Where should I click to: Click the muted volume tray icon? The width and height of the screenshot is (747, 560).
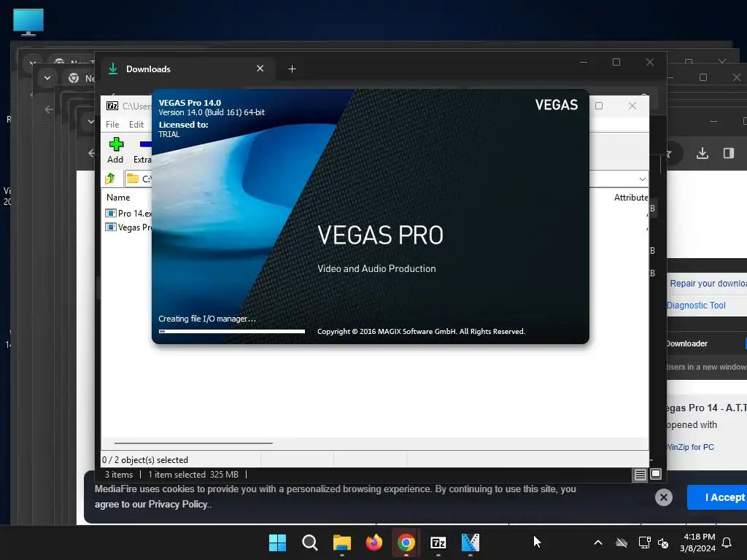pos(663,542)
